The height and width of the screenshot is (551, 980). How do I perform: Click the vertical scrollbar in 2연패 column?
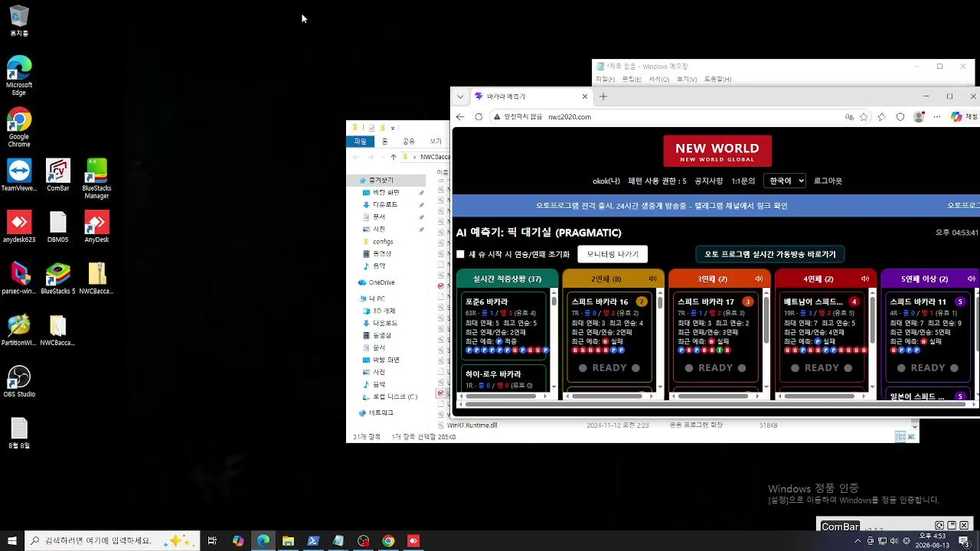point(659,338)
